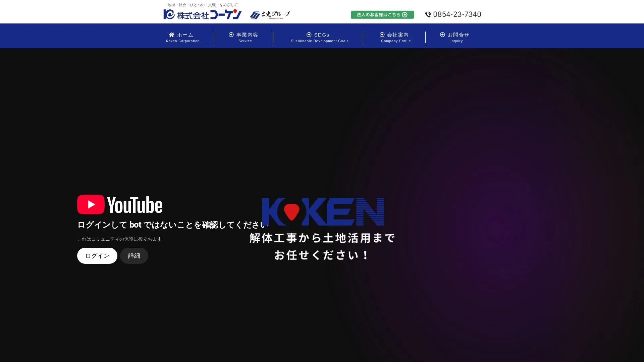
Task: Open the 事業内容 Service menu item
Action: coord(244,37)
